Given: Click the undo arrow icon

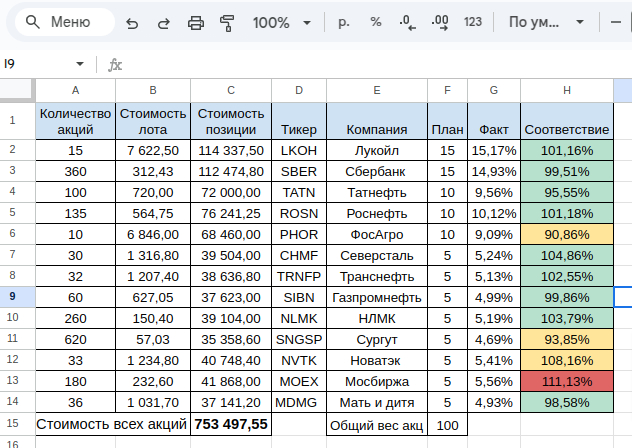Looking at the screenshot, I should pyautogui.click(x=132, y=22).
